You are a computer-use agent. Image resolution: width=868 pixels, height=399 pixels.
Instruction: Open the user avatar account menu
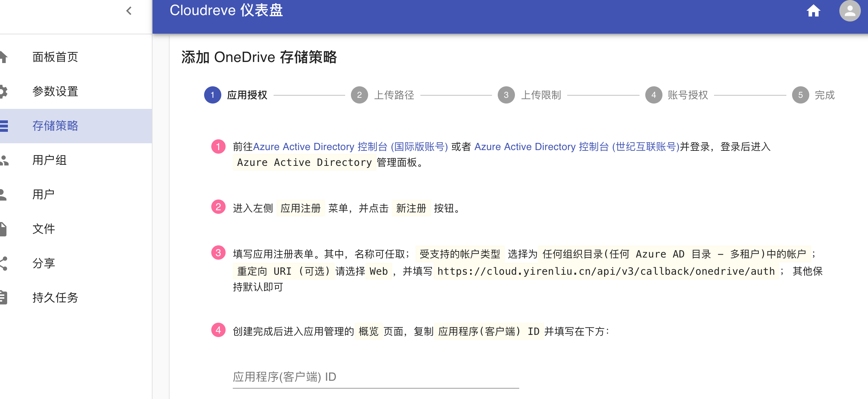849,11
